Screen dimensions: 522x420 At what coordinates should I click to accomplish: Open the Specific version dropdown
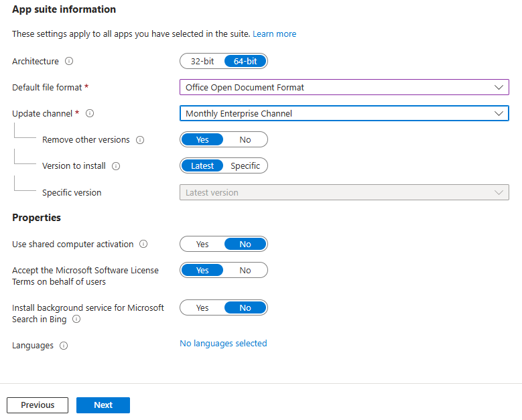tap(344, 192)
